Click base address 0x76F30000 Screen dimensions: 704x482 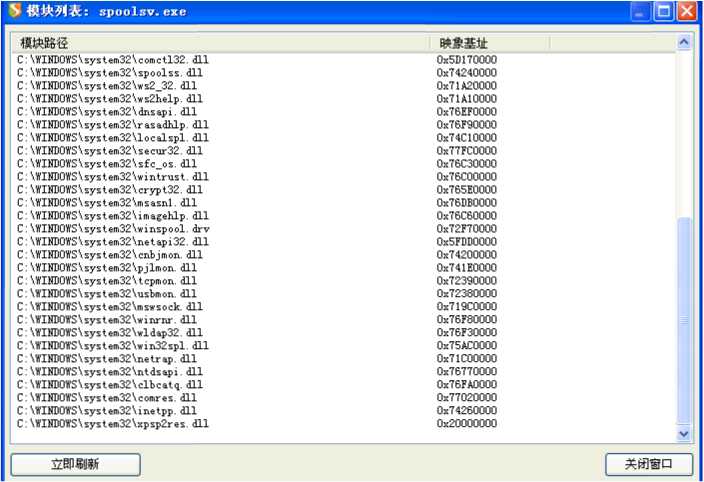click(466, 333)
